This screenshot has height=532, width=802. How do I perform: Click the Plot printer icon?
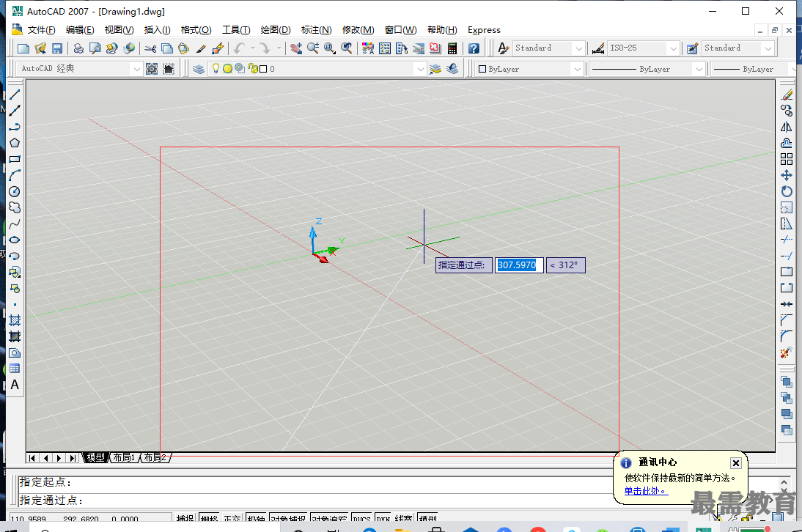click(x=78, y=48)
